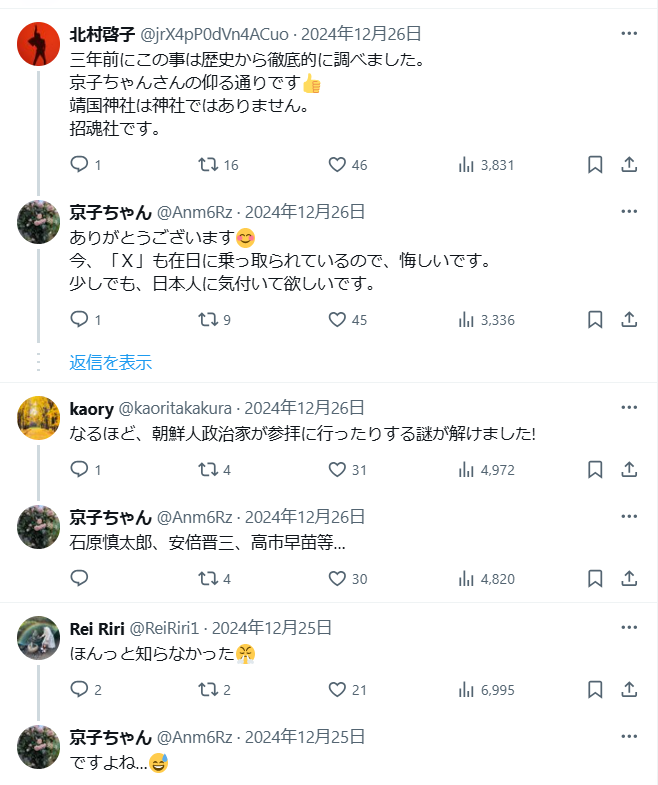View analytics showing 3,831 views
This screenshot has width=658, height=785.
[466, 165]
